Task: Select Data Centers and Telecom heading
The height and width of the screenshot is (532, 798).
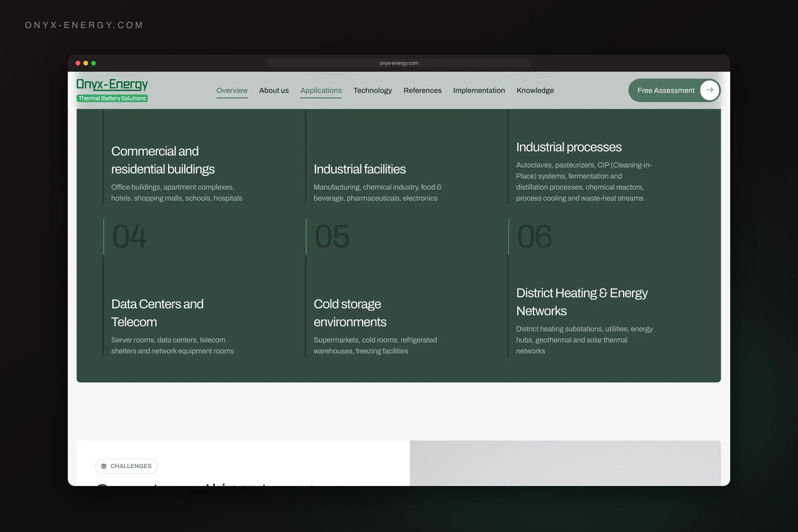Action: click(x=157, y=313)
